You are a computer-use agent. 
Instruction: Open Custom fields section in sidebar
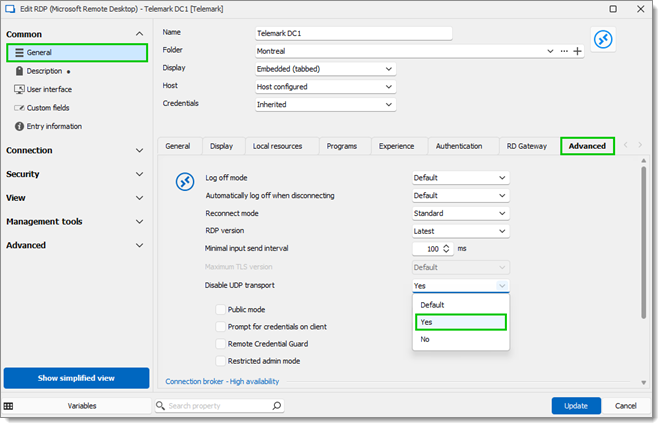click(x=42, y=108)
